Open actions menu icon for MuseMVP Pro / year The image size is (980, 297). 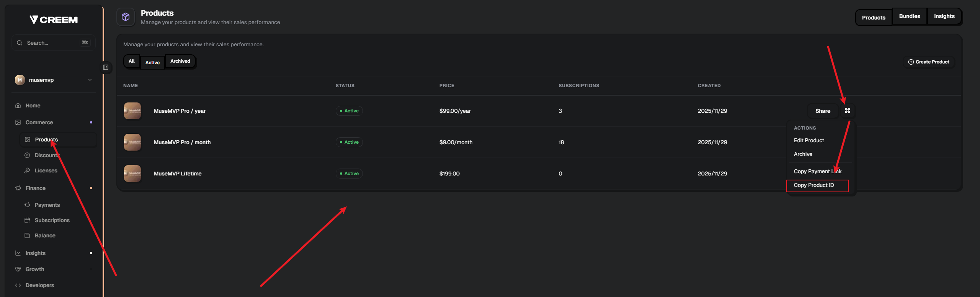pos(847,111)
